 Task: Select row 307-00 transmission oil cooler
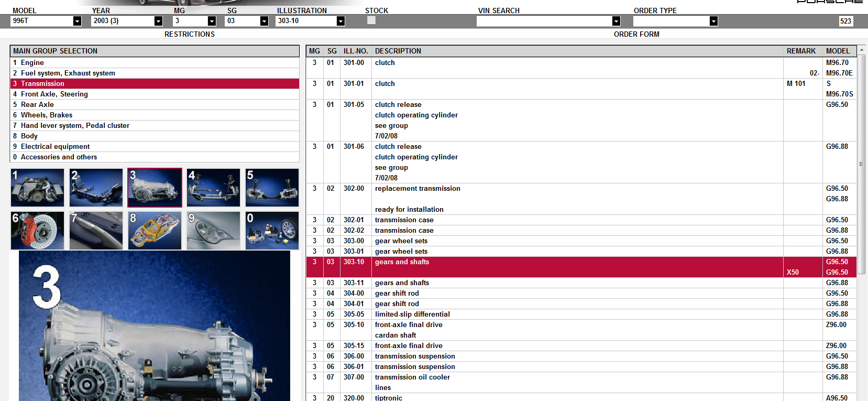point(581,383)
